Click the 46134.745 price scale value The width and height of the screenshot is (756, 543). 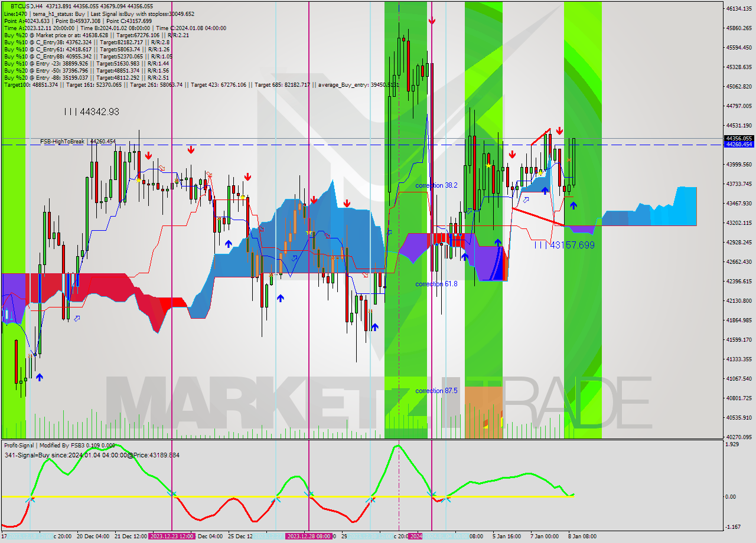(739, 8)
